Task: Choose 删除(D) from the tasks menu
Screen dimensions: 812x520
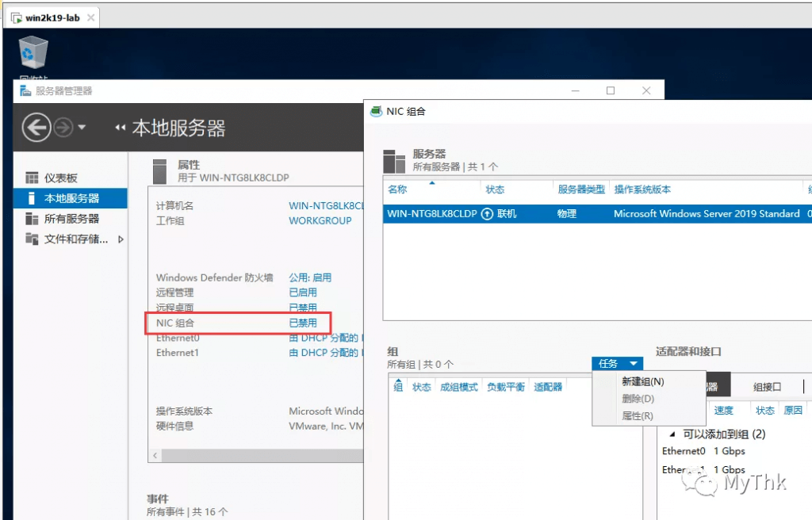Action: (638, 399)
